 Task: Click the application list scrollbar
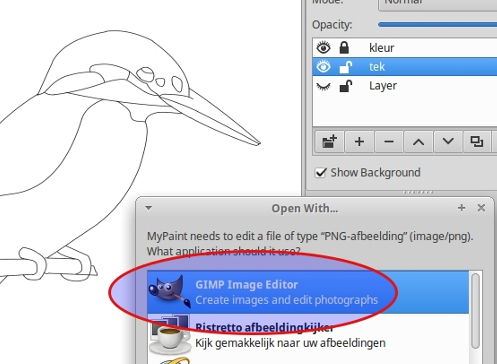[x=476, y=310]
